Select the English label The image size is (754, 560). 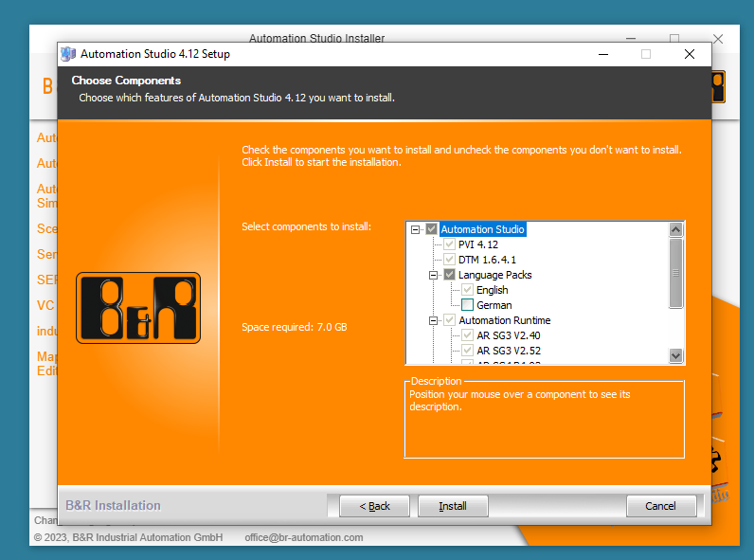pyautogui.click(x=492, y=290)
